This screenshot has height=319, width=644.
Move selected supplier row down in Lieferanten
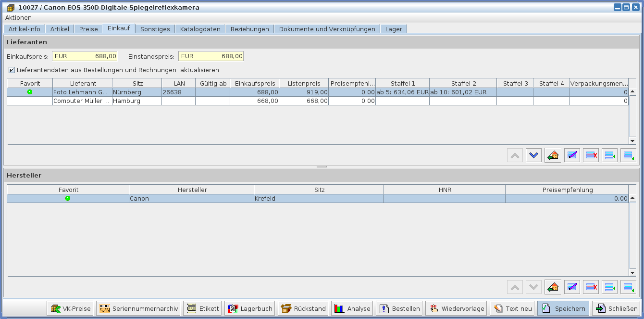pyautogui.click(x=533, y=155)
